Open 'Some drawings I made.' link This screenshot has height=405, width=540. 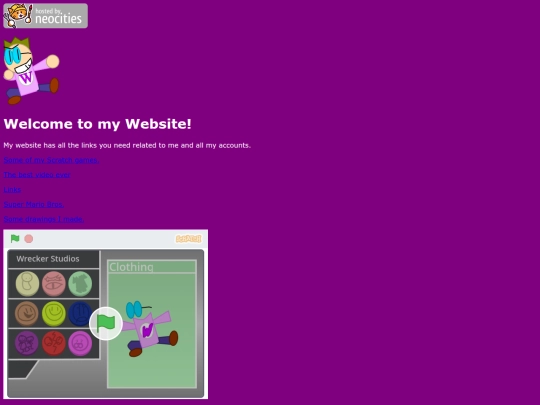click(x=43, y=219)
